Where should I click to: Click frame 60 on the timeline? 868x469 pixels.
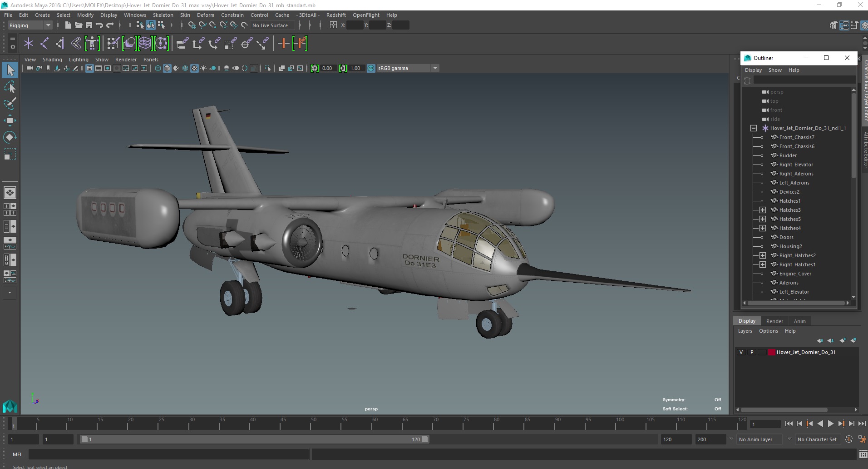tap(375, 424)
